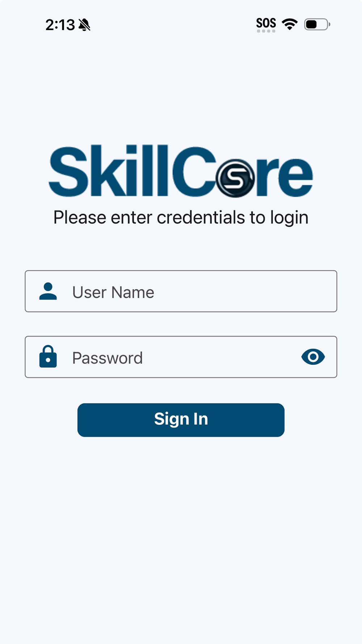Screen dimensions: 362x644
Task: Click the padlock icon beside Password
Action: pos(48,357)
